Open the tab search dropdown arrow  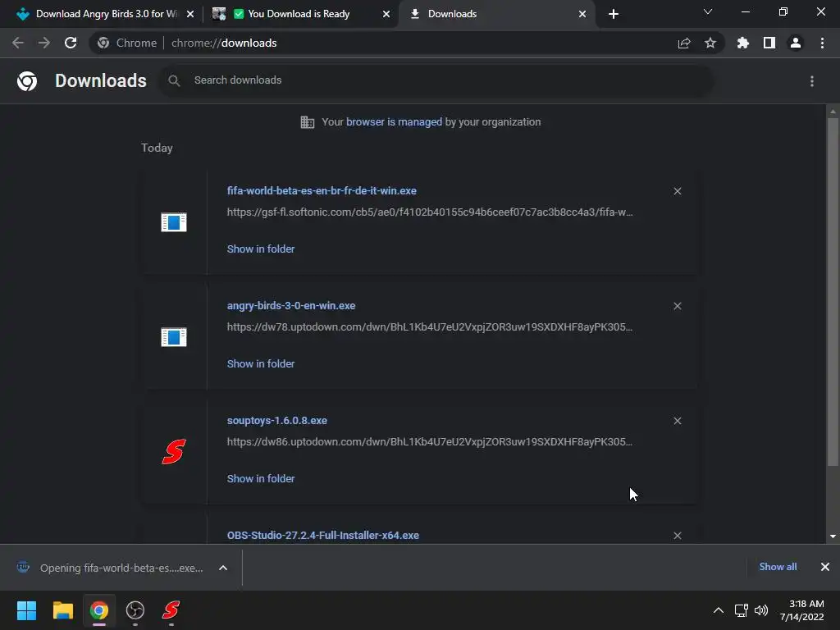708,11
